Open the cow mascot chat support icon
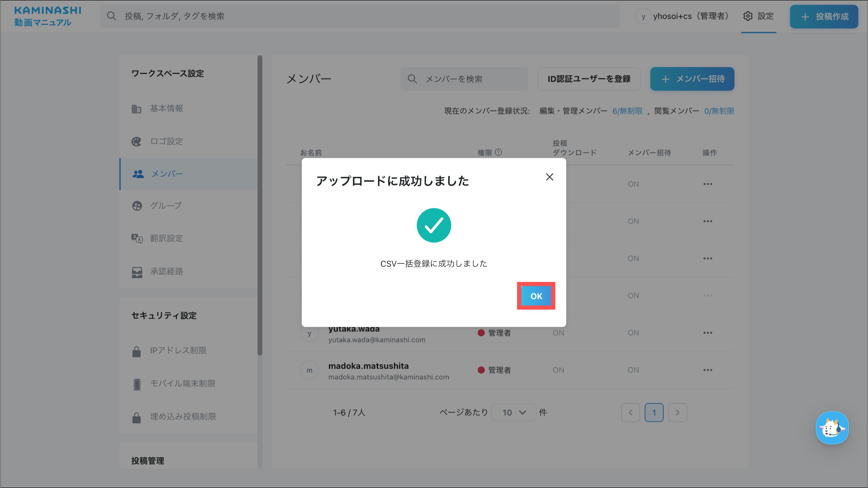Viewport: 868px width, 488px height. [x=832, y=428]
